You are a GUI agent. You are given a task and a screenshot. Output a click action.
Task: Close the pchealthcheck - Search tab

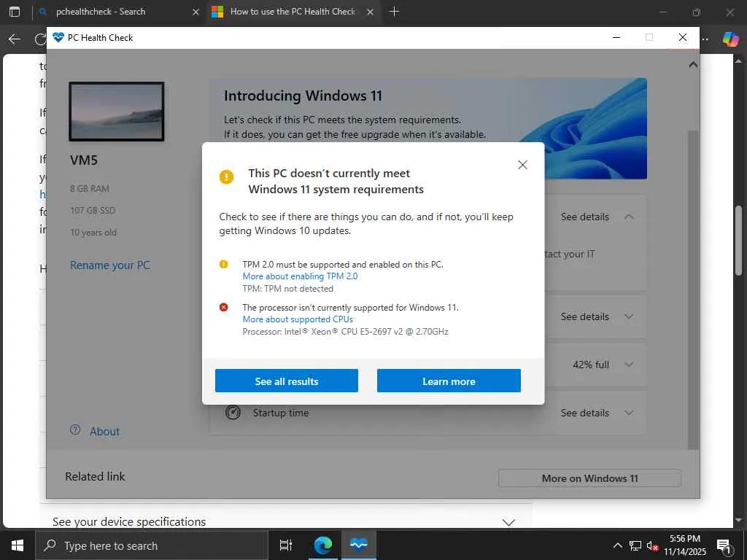coord(196,12)
